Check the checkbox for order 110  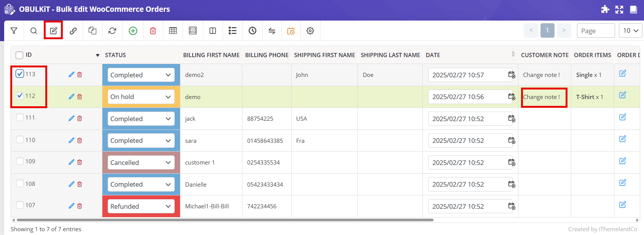(x=20, y=140)
